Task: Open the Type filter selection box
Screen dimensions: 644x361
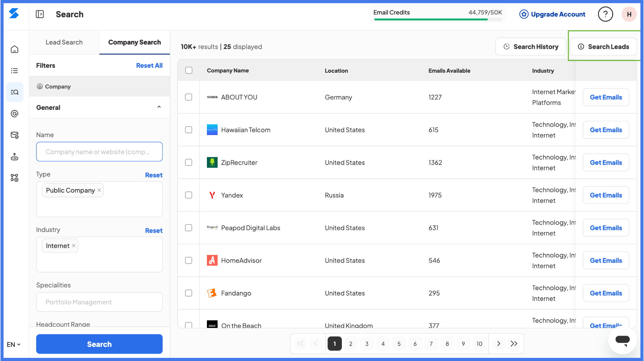Action: click(99, 199)
